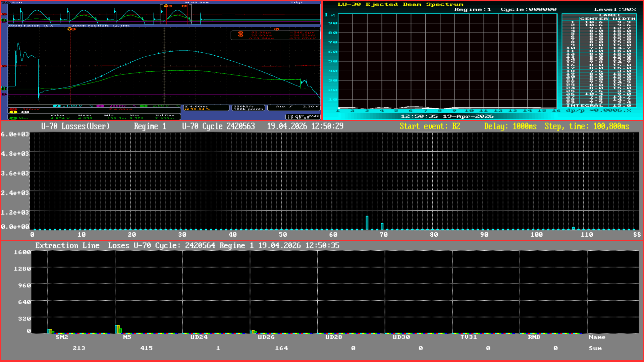Click the cyan channel 2 badge
Image resolution: width=644 pixels, height=362 pixels.
click(57, 106)
